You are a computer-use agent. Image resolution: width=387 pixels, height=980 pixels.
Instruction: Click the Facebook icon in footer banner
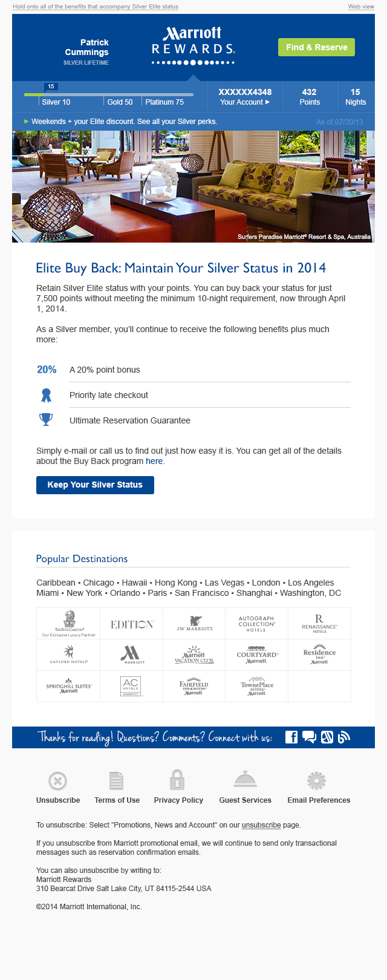point(291,737)
